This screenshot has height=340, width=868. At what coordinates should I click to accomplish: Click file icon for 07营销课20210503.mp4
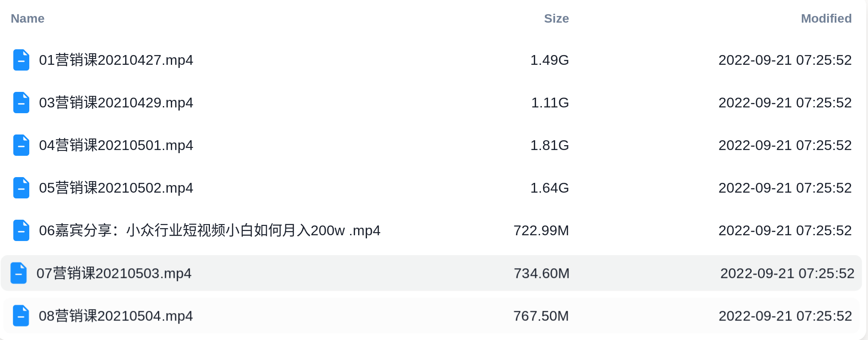click(19, 273)
